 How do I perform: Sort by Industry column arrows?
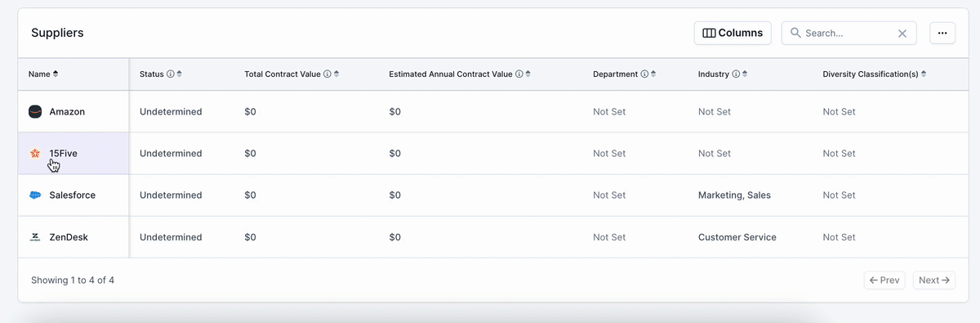point(745,74)
